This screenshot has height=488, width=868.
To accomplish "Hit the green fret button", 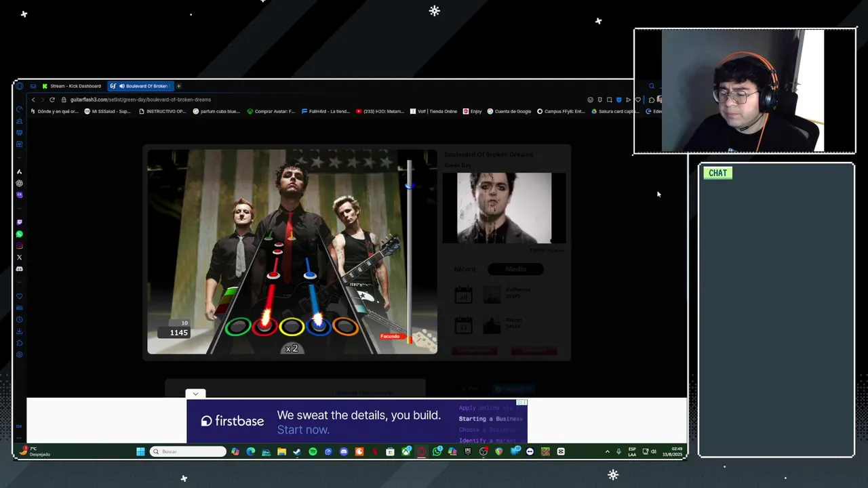I will click(237, 327).
